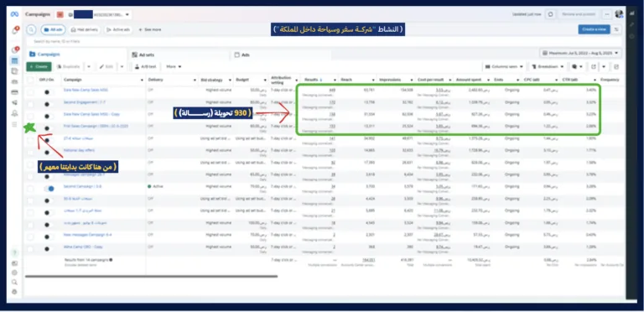This screenshot has width=644, height=312.
Task: Click the A/B test button
Action: pyautogui.click(x=146, y=66)
